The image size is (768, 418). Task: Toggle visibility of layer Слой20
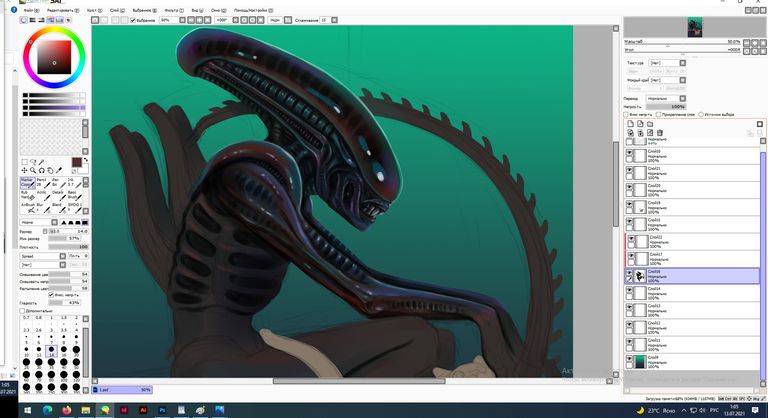pos(630,187)
